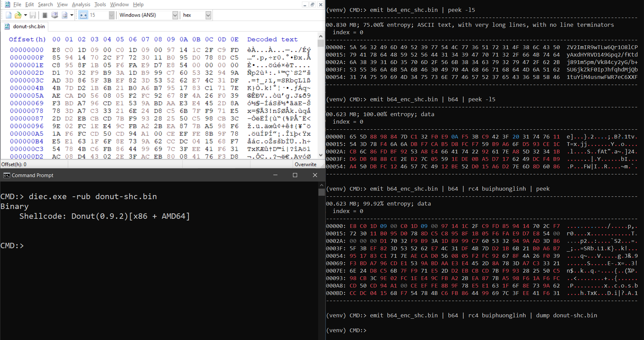Click the hex editor vertical scrollbar up arrow
This screenshot has height=340, width=644.
click(321, 36)
